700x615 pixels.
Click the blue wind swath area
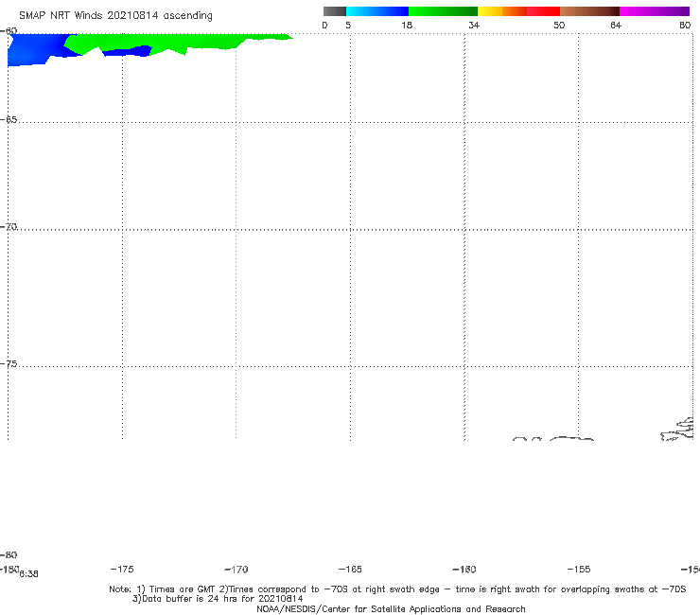tap(31, 49)
